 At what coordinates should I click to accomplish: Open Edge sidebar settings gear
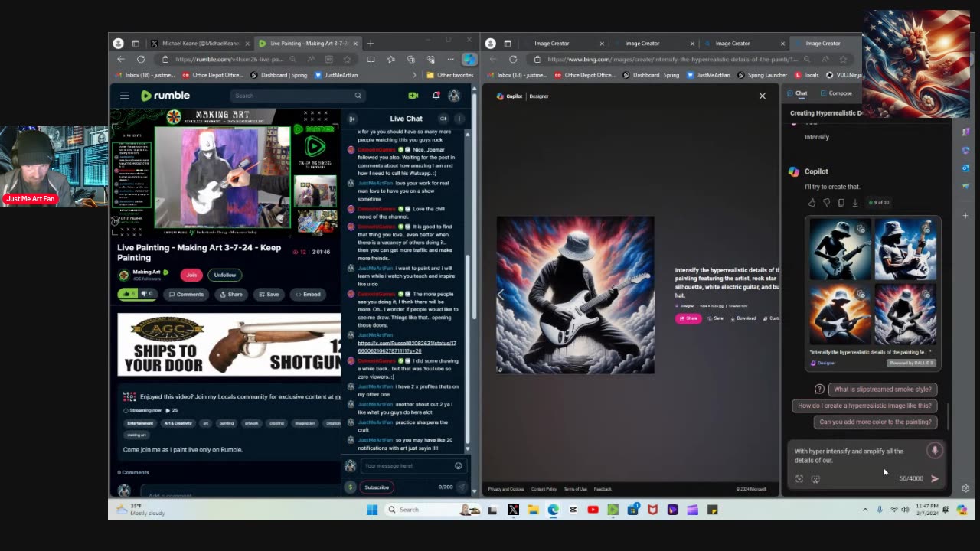tap(965, 488)
